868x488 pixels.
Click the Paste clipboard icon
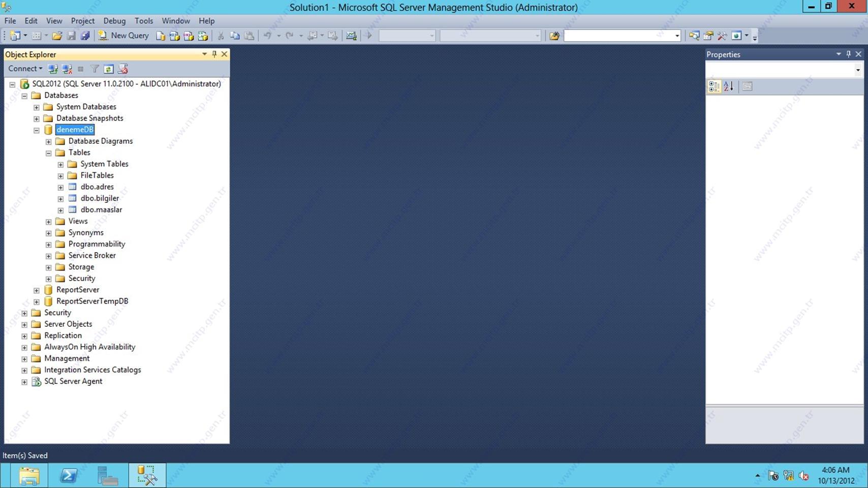(249, 36)
